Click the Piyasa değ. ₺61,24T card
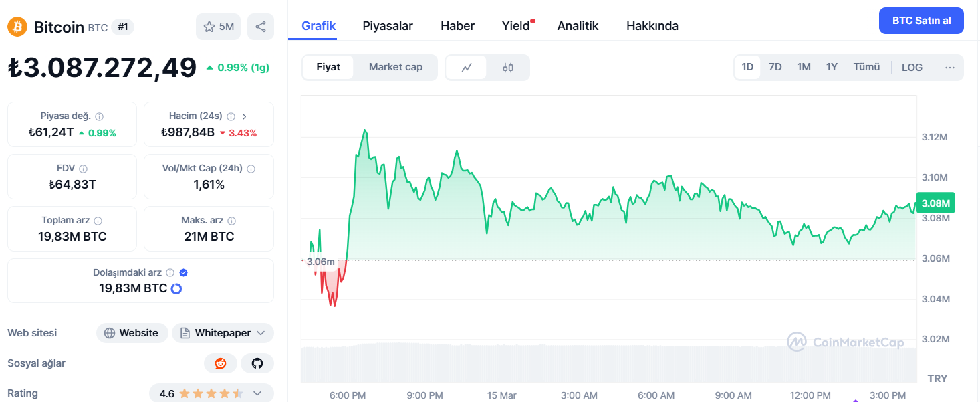 point(72,124)
